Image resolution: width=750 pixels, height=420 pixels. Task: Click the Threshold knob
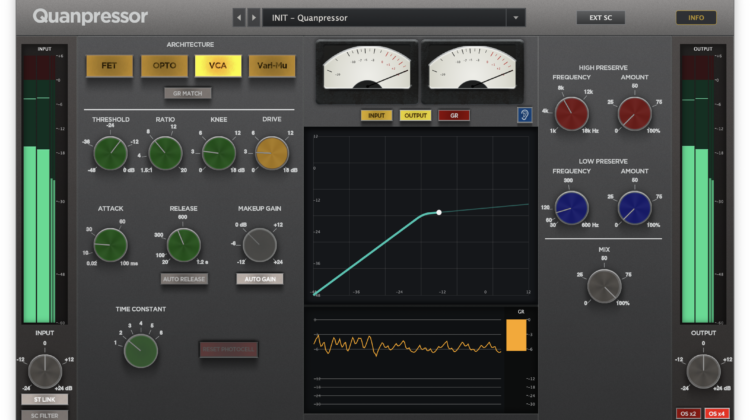110,153
